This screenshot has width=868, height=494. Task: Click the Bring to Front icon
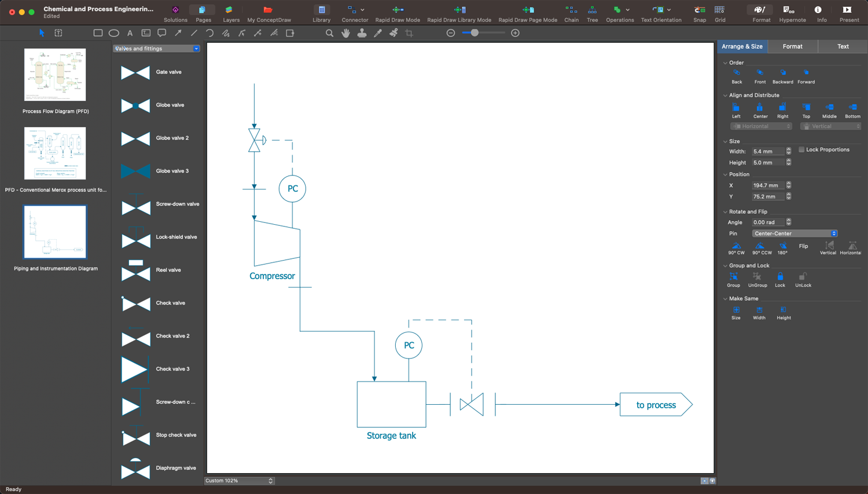tap(760, 73)
